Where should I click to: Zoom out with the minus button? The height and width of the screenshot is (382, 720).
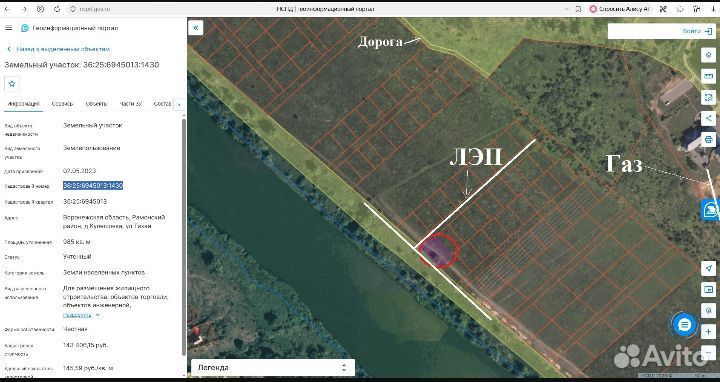click(709, 352)
